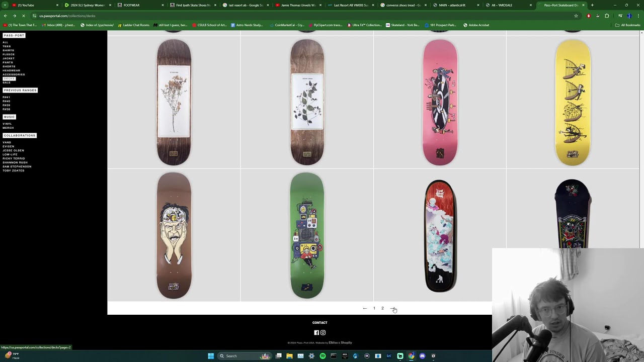The width and height of the screenshot is (644, 362).
Task: Switch to the All – YARDSALE tab
Action: pos(508,5)
